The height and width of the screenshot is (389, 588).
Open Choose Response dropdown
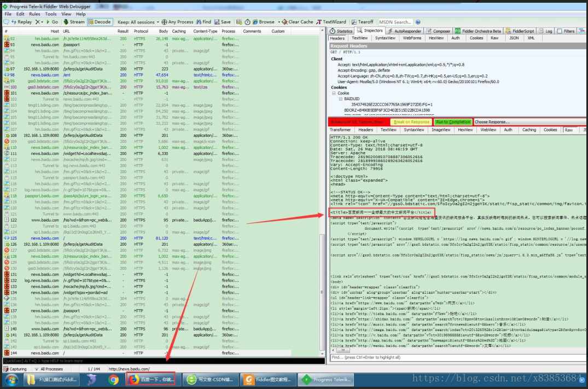(x=529, y=122)
